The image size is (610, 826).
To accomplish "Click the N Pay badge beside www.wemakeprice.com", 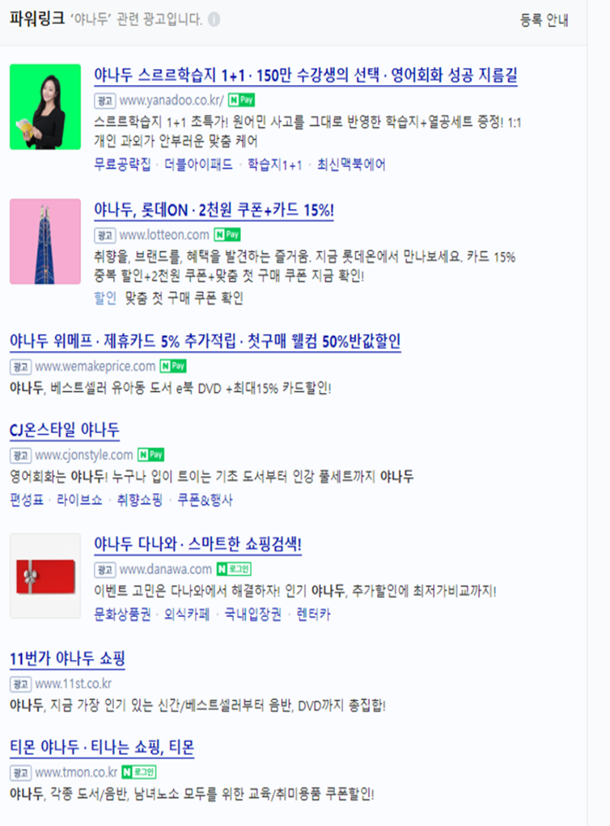I will click(x=173, y=366).
